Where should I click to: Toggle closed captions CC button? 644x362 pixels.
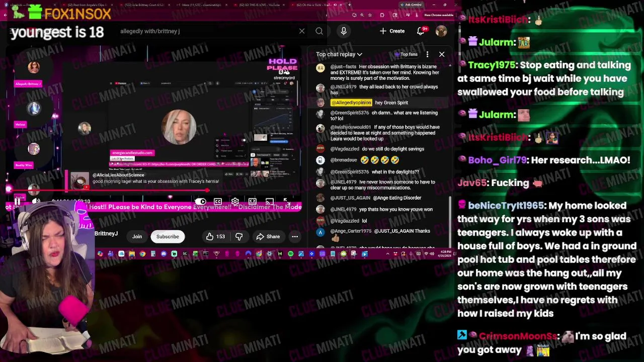[x=218, y=202]
